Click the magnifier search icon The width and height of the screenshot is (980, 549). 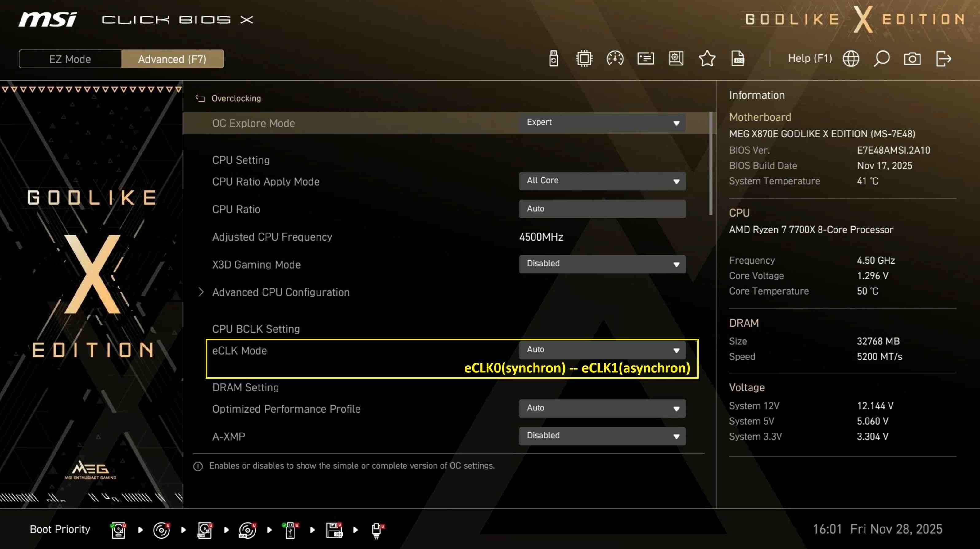point(881,59)
